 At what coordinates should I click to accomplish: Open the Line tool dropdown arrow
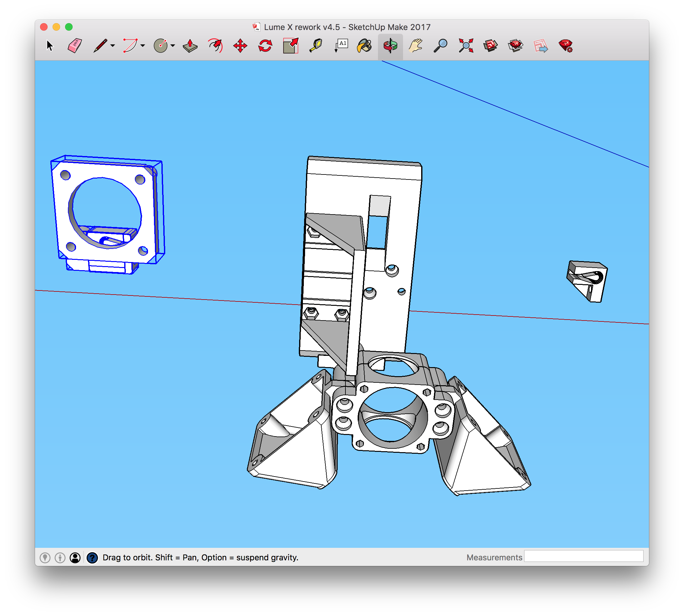click(x=113, y=46)
